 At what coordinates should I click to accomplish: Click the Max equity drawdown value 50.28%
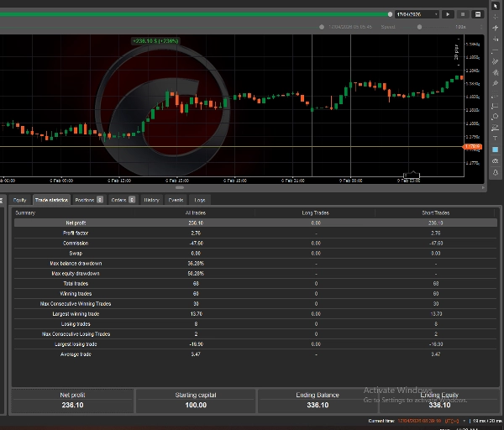pos(196,274)
